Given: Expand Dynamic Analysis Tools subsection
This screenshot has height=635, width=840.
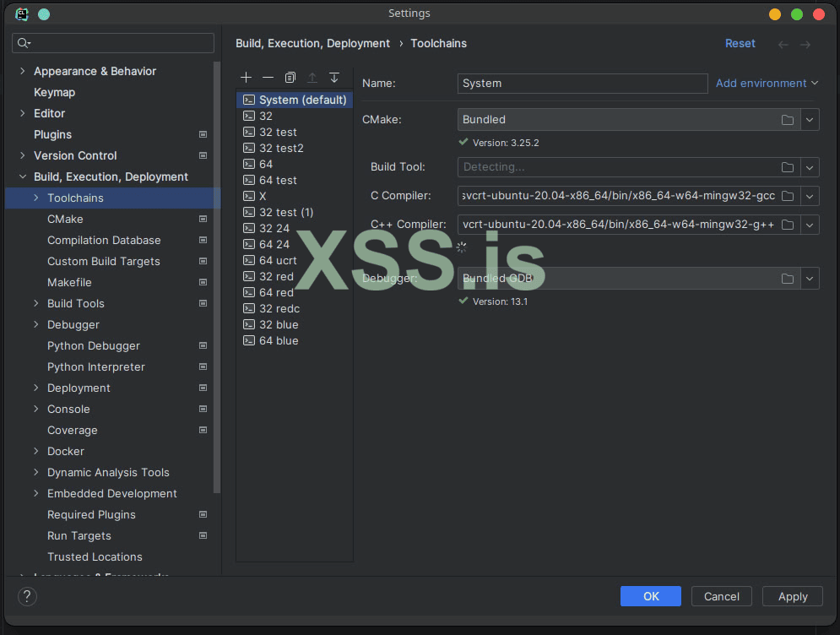Looking at the screenshot, I should click(x=36, y=472).
